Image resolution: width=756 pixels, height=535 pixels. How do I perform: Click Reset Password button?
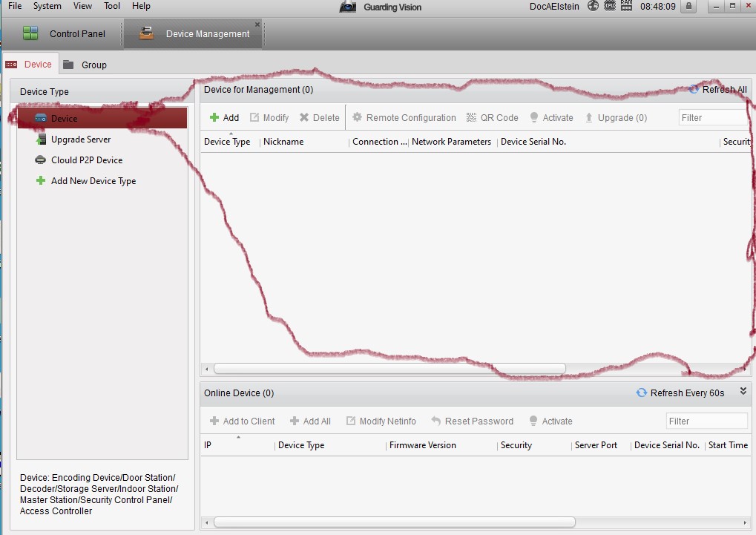point(473,421)
